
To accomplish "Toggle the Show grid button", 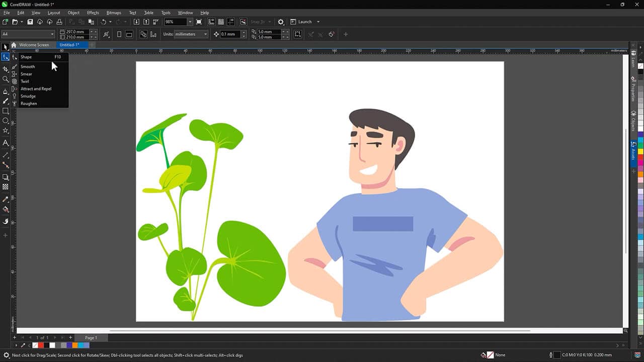I will pyautogui.click(x=221, y=22).
